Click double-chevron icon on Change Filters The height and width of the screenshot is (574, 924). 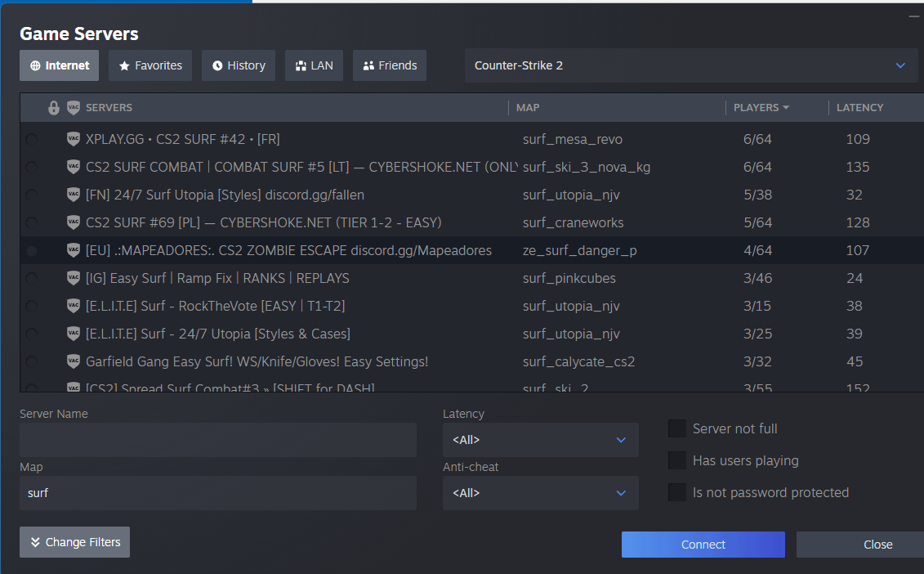(35, 542)
